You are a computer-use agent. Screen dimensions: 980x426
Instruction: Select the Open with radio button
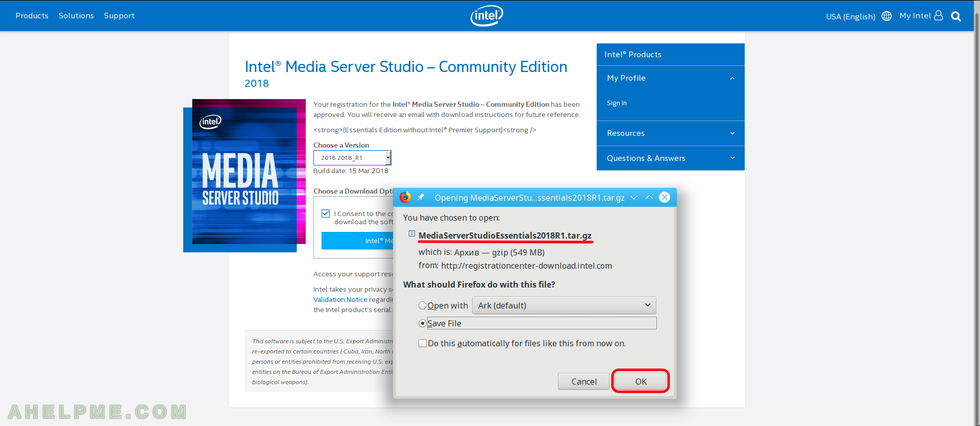tap(422, 305)
